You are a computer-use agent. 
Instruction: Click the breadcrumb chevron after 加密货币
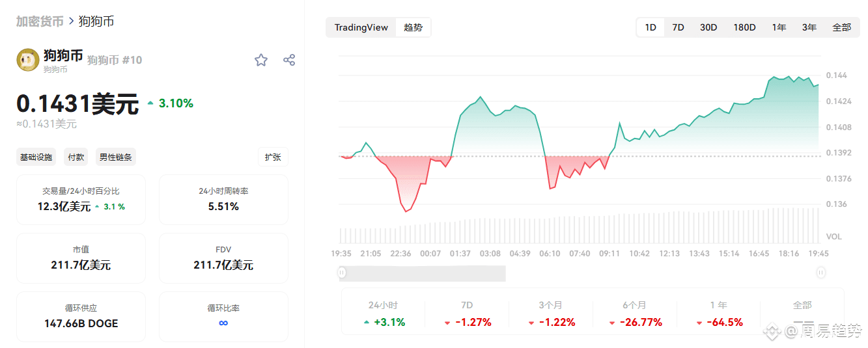coord(71,21)
